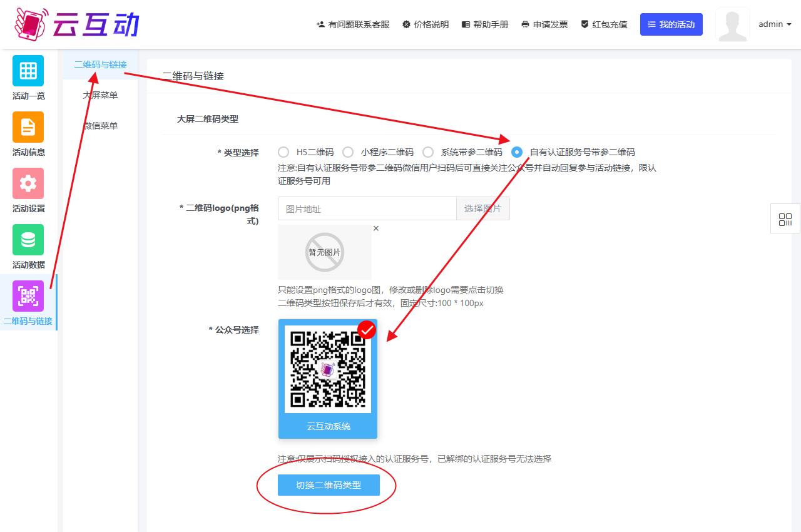Click the 大屏二维码类型 section heading
The height and width of the screenshot is (532, 801).
pos(208,119)
